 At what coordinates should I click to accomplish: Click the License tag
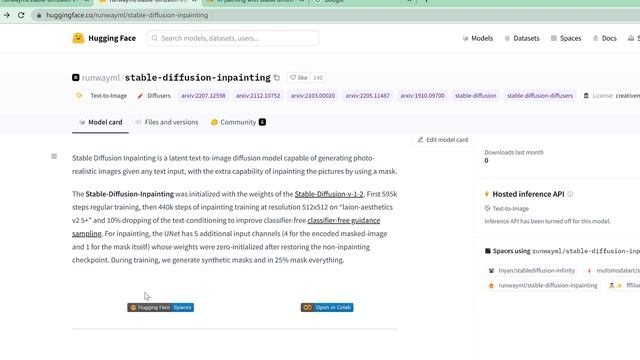[x=611, y=96]
